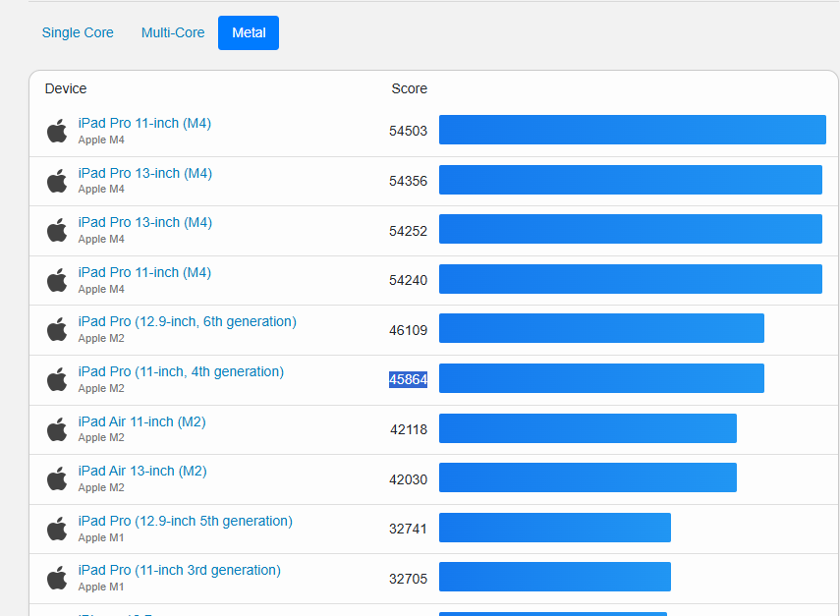Open iPad Pro 13-inch (M4) link scoring 54356
Viewport: 840px width, 616px height.
(145, 174)
